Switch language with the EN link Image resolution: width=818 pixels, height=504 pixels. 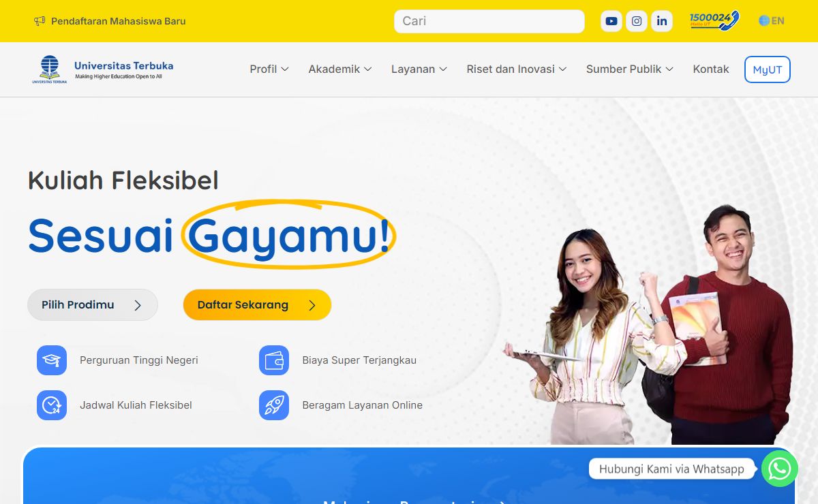[x=778, y=21]
